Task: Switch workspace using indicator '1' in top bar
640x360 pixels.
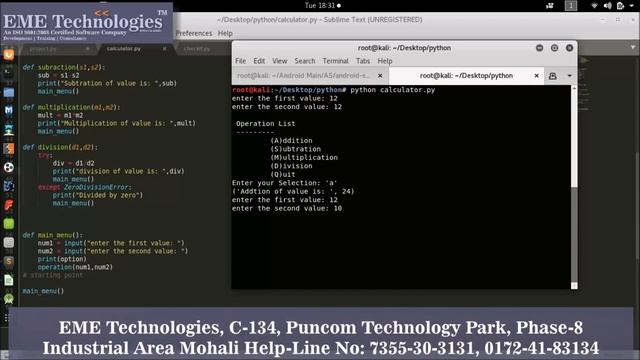Action: tap(571, 5)
